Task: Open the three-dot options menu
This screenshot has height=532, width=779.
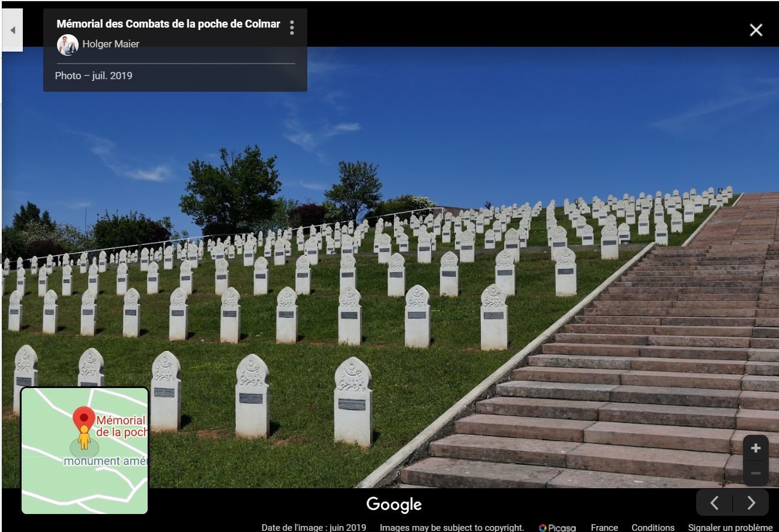Action: 292,28
